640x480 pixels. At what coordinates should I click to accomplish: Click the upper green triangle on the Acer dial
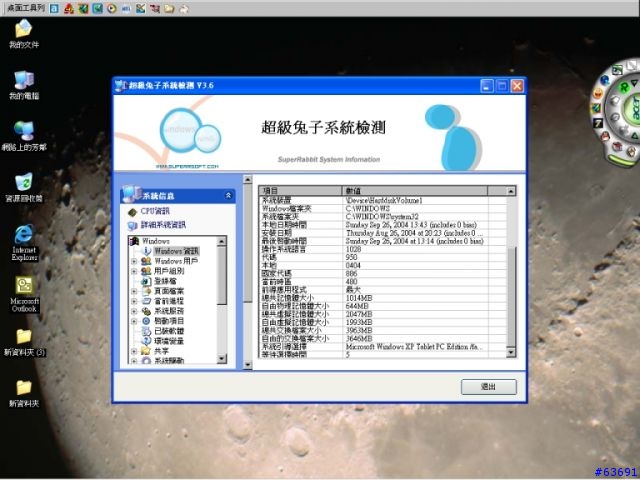[635, 83]
